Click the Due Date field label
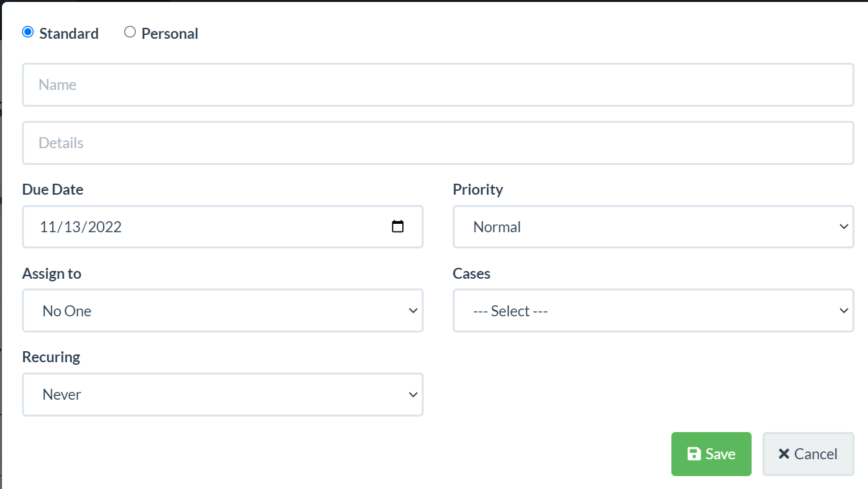 pyautogui.click(x=53, y=189)
